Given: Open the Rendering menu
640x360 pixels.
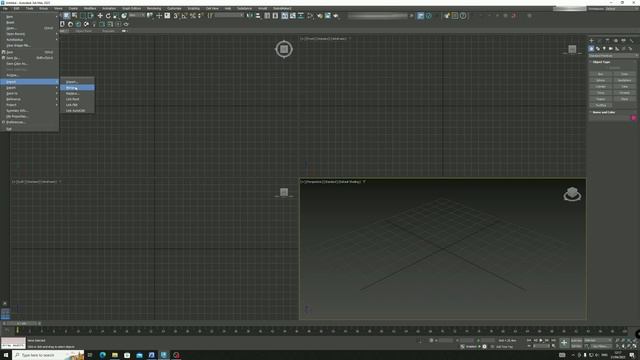Looking at the screenshot, I should tap(154, 9).
